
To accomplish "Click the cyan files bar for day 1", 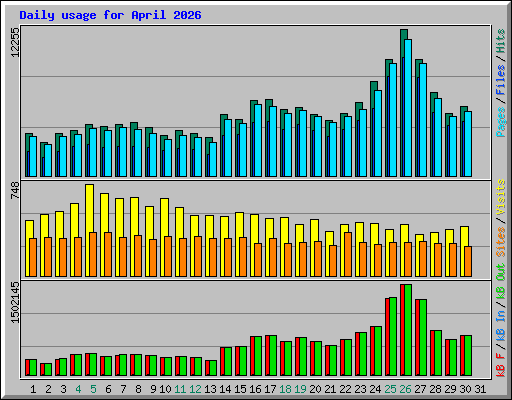I will (x=33, y=156).
